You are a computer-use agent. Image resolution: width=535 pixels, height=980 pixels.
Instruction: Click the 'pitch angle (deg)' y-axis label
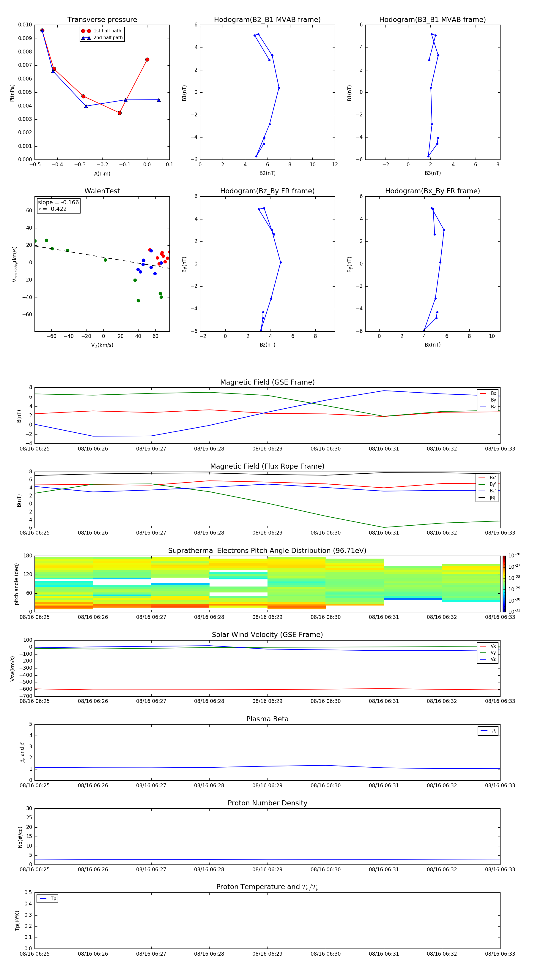click(16, 584)
